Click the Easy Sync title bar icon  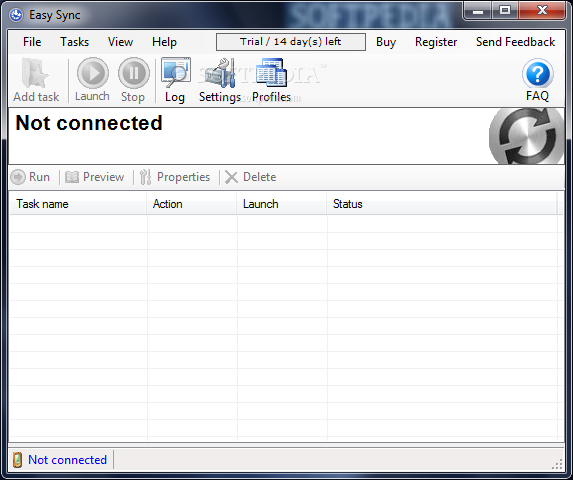coord(16,15)
